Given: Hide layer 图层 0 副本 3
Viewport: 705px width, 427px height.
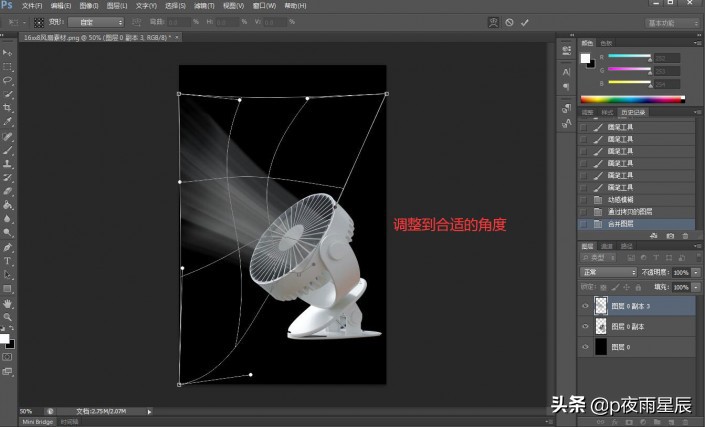Looking at the screenshot, I should (x=585, y=306).
